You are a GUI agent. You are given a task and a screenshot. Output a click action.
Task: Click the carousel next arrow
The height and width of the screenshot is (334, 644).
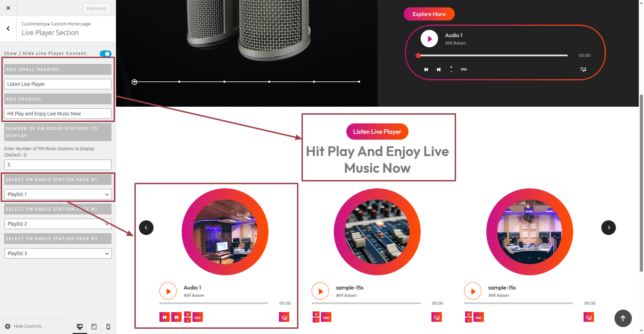(x=609, y=228)
